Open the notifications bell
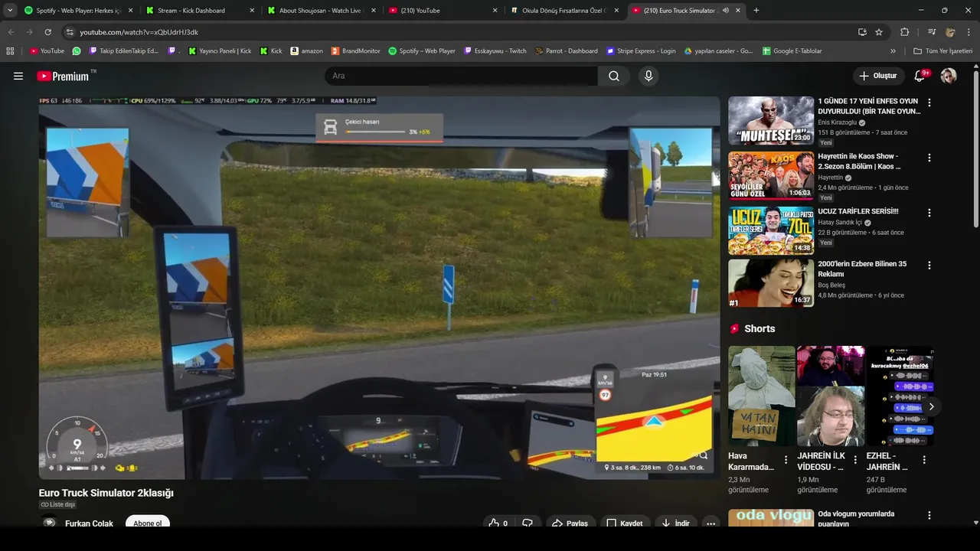This screenshot has width=980, height=551. pyautogui.click(x=921, y=76)
